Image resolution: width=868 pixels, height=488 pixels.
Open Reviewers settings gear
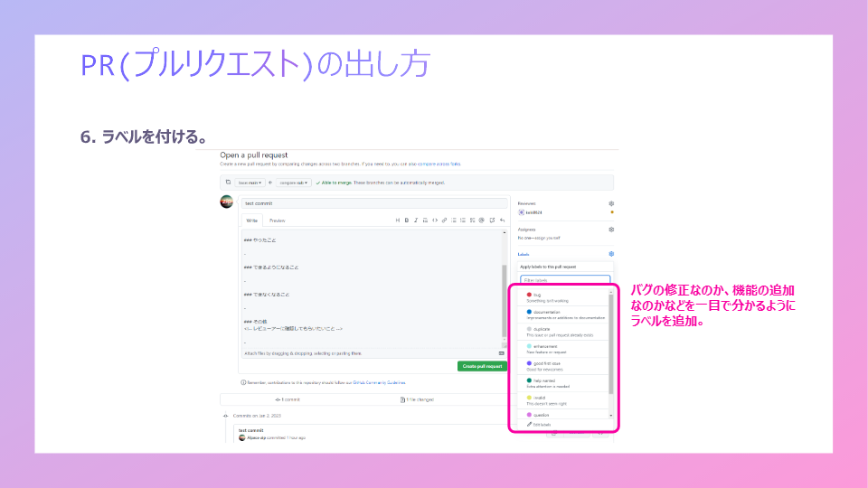point(611,203)
